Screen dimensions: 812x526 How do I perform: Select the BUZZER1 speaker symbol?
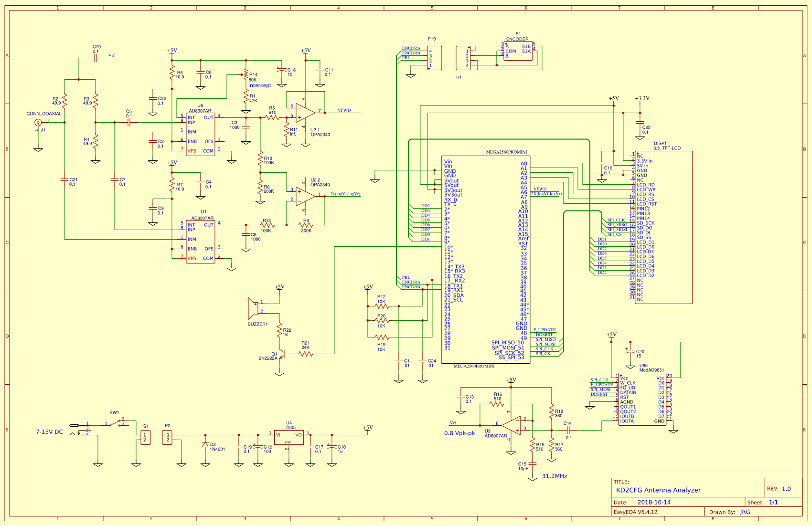click(x=254, y=308)
